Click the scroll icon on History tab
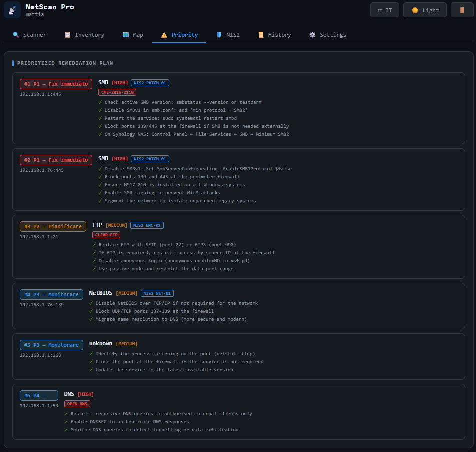The width and height of the screenshot is (476, 452). pyautogui.click(x=261, y=35)
